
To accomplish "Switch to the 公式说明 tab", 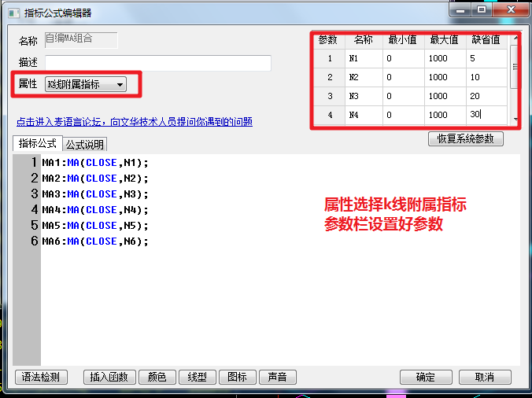I will click(84, 145).
